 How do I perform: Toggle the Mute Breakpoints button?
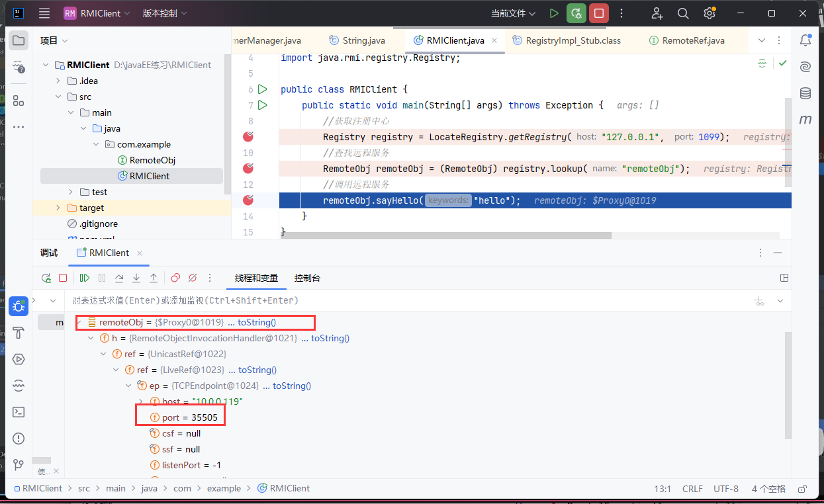tap(193, 278)
